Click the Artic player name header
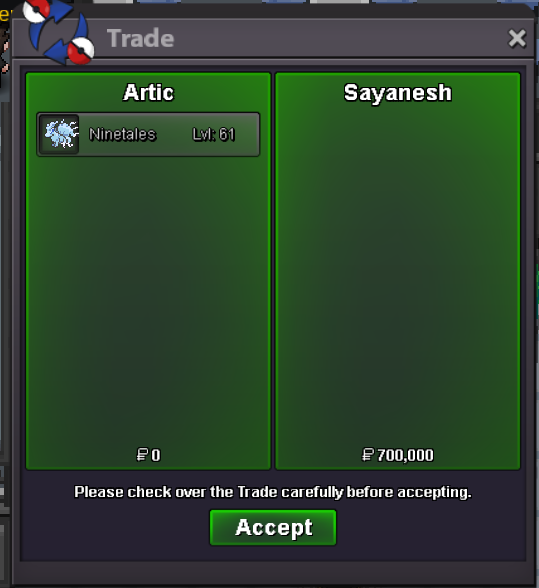The height and width of the screenshot is (588, 539). pos(149,92)
